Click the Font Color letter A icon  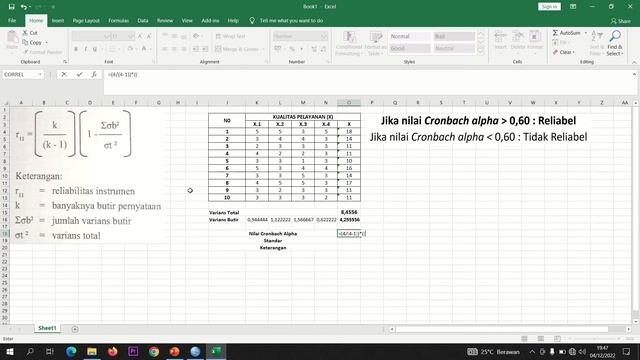coord(144,49)
